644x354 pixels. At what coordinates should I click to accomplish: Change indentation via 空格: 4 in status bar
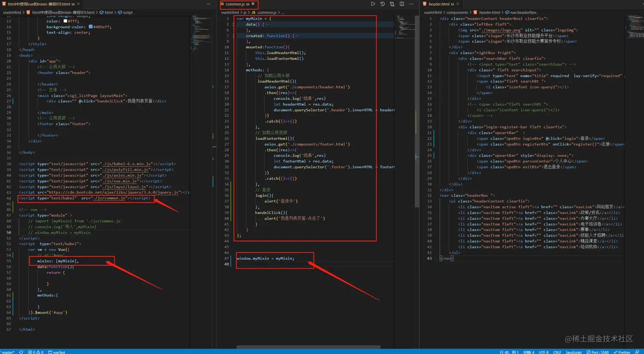(528, 352)
